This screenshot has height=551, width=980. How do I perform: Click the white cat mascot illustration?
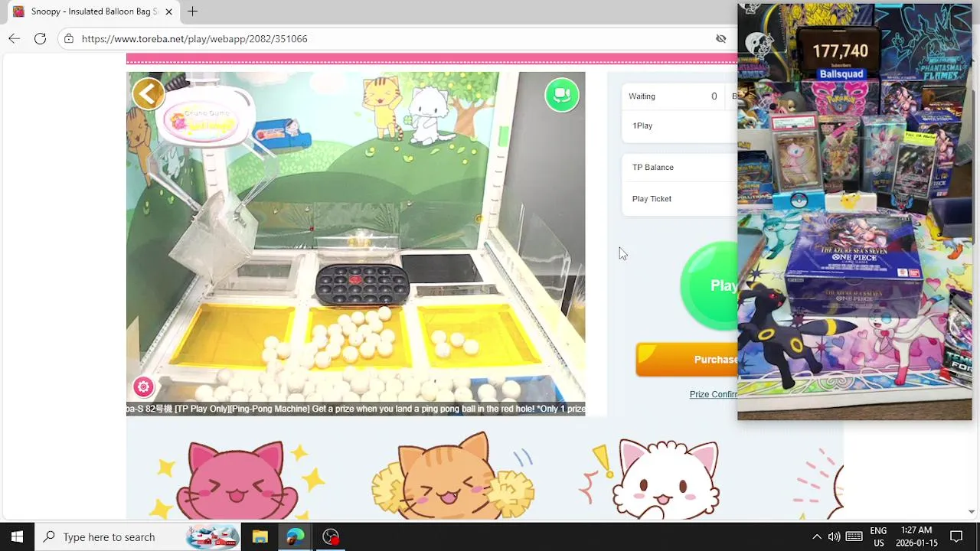pos(668,479)
